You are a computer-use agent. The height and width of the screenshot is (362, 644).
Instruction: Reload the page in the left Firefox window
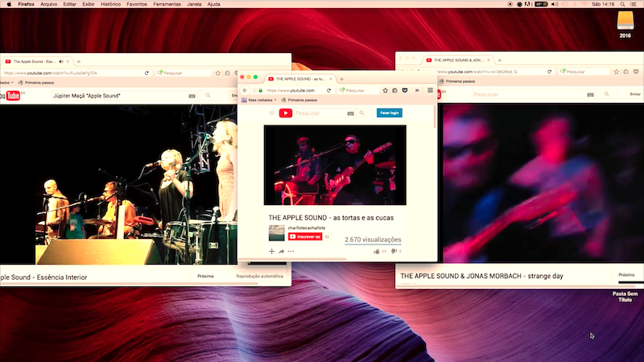click(x=147, y=72)
